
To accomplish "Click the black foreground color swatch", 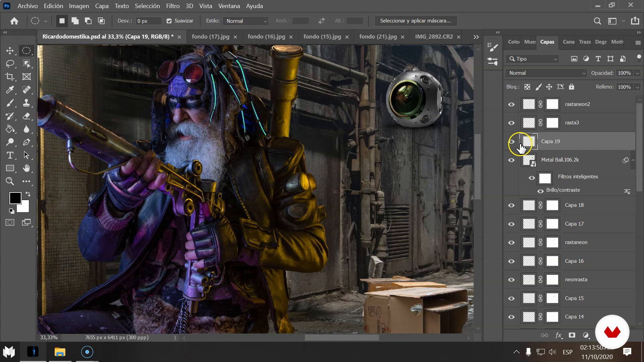I will pyautogui.click(x=15, y=198).
